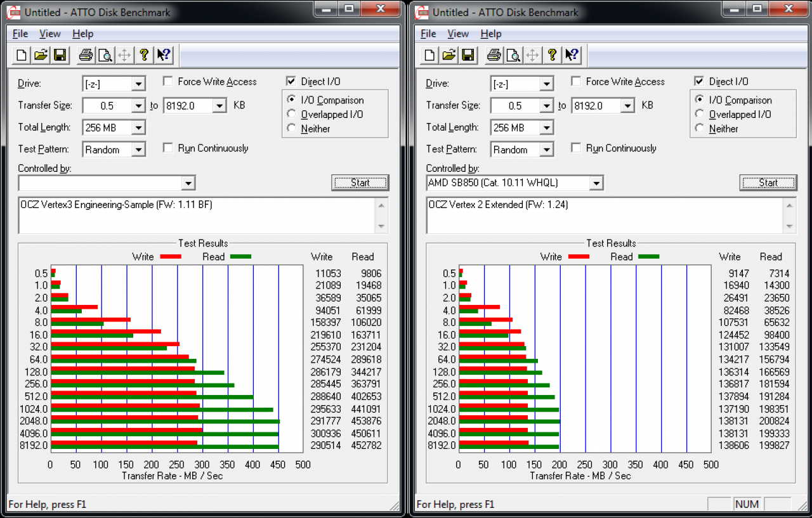Click write value 11053 in left window
Viewport: 812px width, 518px height.
(329, 273)
